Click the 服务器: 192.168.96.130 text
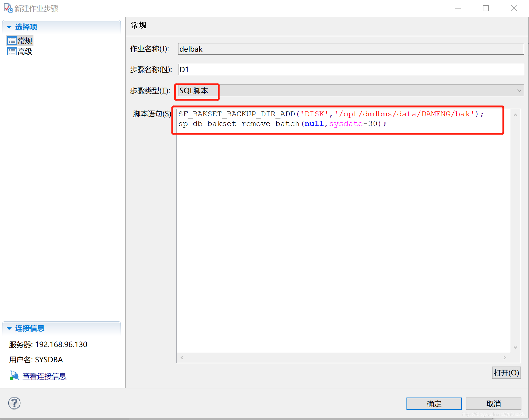 click(x=48, y=344)
